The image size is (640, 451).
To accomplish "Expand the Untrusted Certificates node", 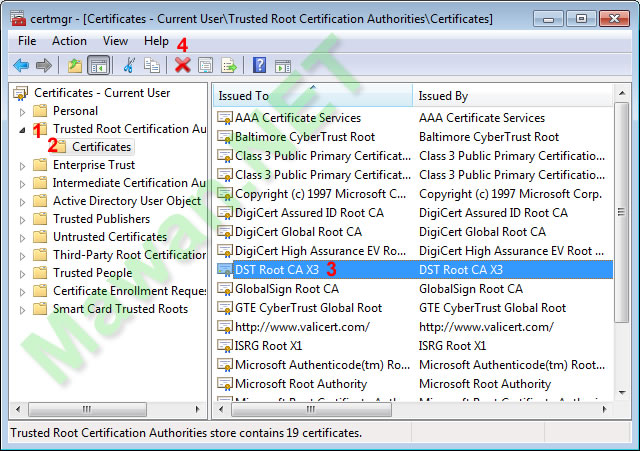I will click(22, 238).
